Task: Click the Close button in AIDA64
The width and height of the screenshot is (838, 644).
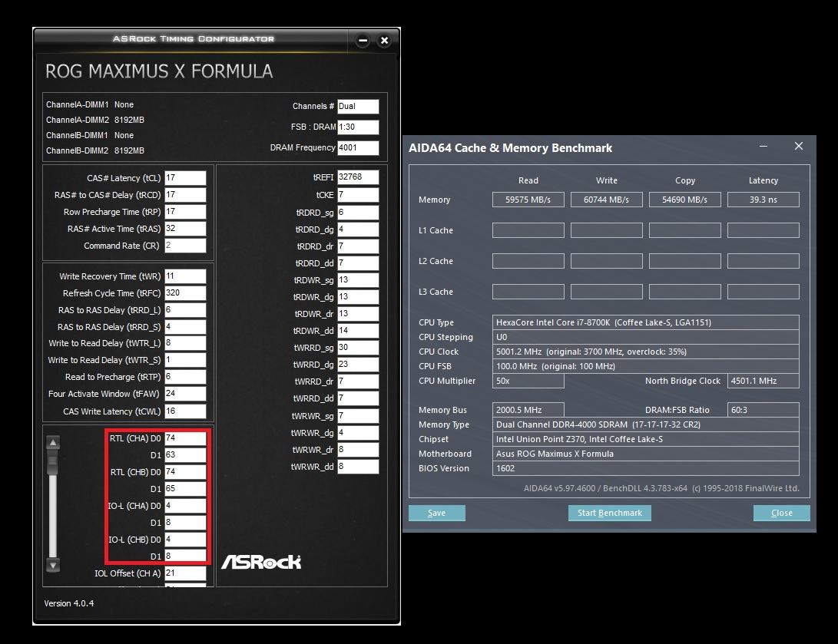Action: pos(781,514)
